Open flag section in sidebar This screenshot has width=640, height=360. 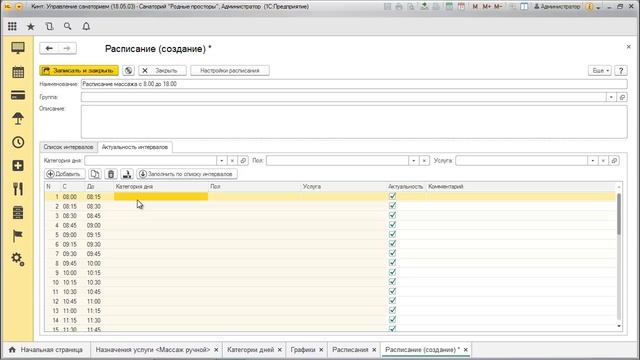18,236
